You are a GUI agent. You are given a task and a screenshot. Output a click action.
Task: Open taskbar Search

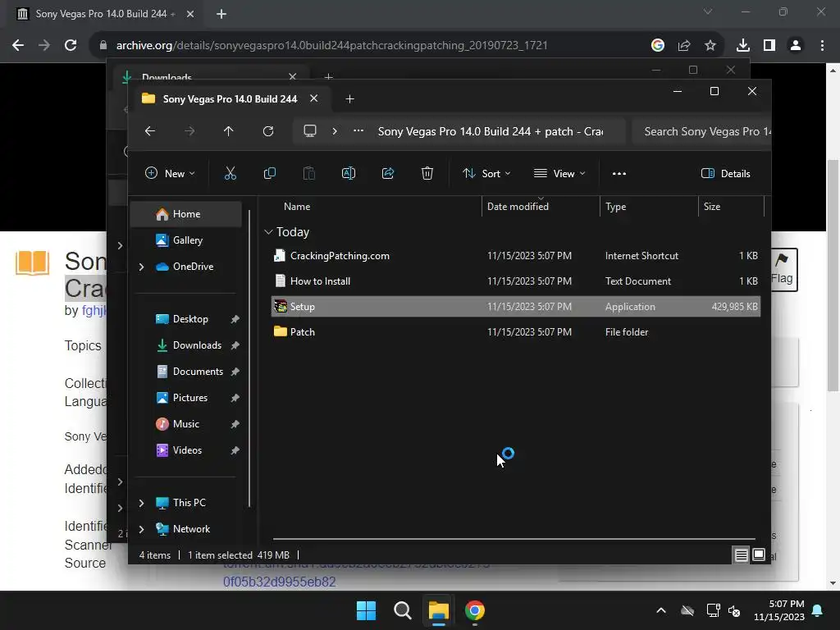[402, 610]
